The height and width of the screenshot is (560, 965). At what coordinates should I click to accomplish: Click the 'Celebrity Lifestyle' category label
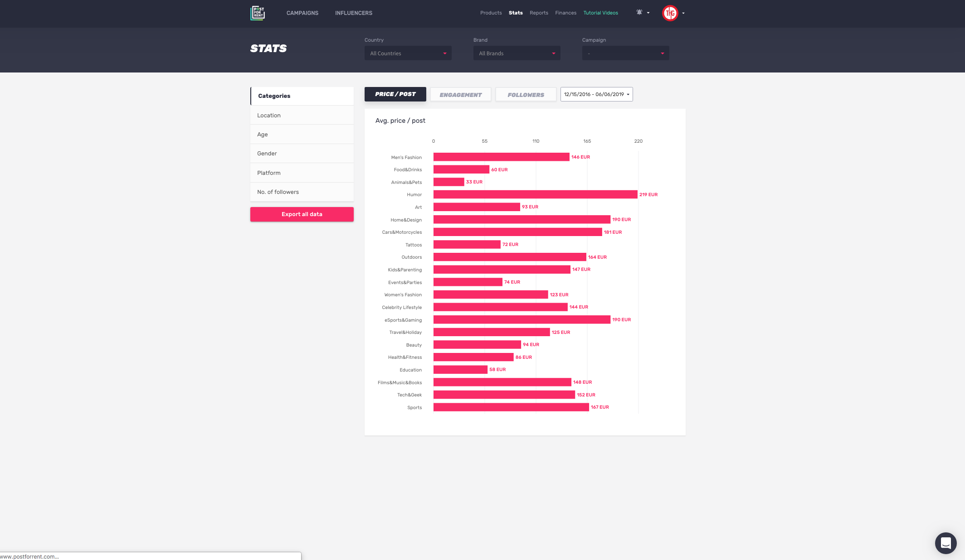click(x=402, y=308)
